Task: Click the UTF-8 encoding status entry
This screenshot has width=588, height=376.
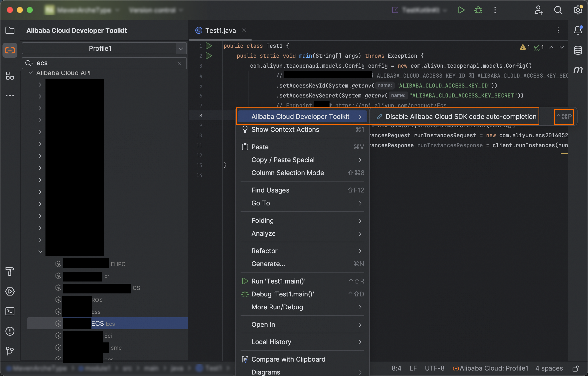Action: (x=435, y=368)
